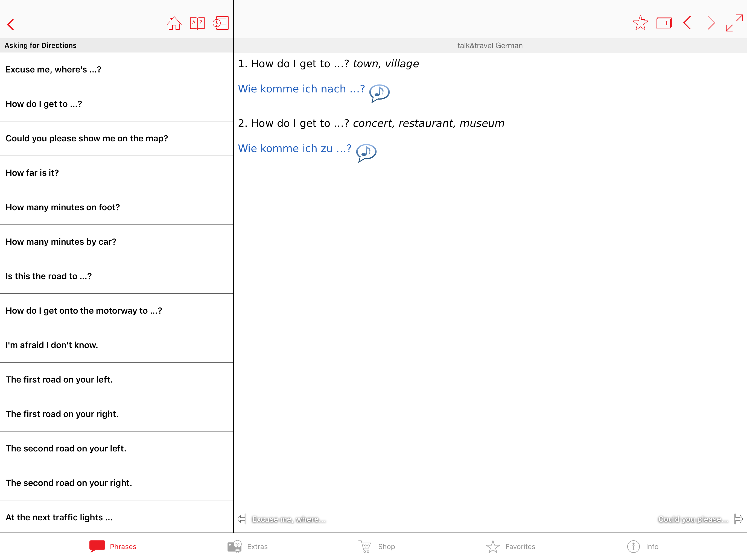Select 'How far is it?' in the list
Image resolution: width=747 pixels, height=560 pixels.
[116, 173]
